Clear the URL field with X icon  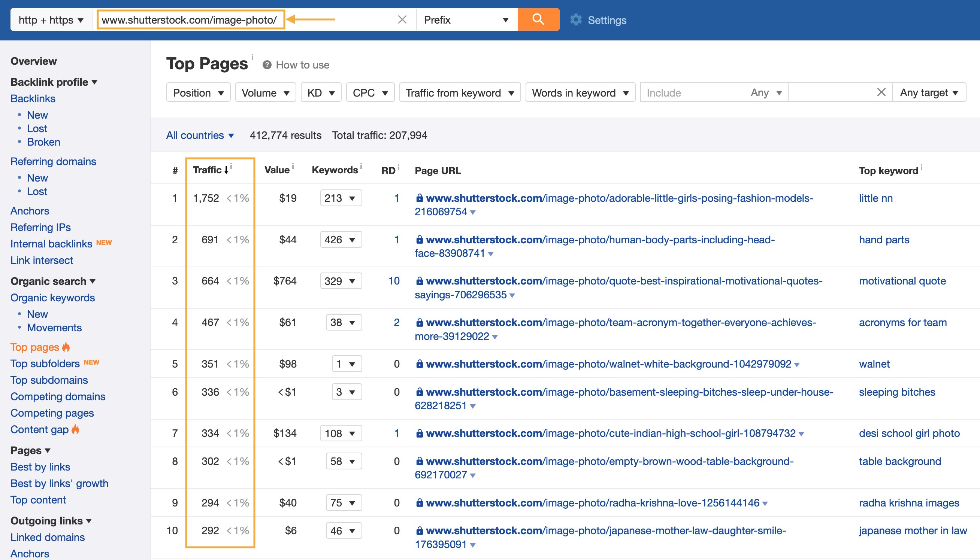pyautogui.click(x=402, y=19)
